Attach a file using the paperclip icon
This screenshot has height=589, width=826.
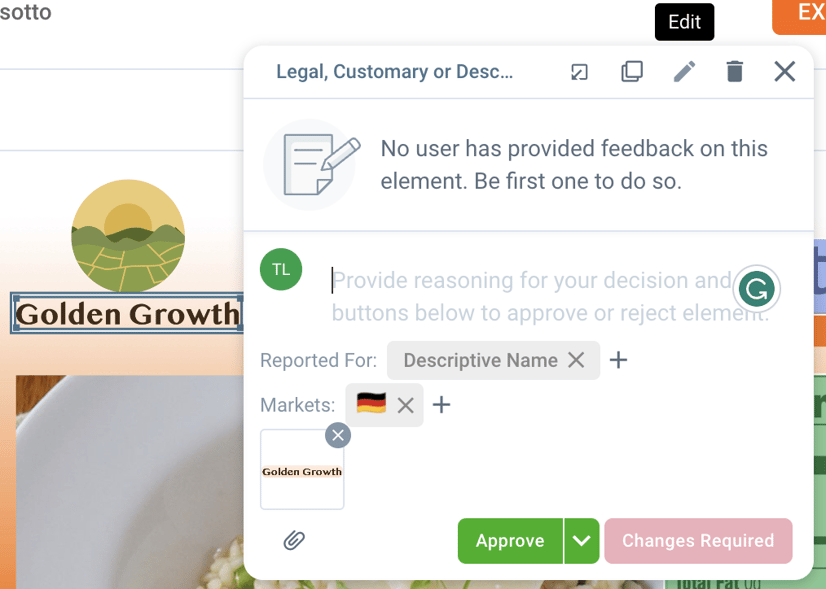coord(293,540)
